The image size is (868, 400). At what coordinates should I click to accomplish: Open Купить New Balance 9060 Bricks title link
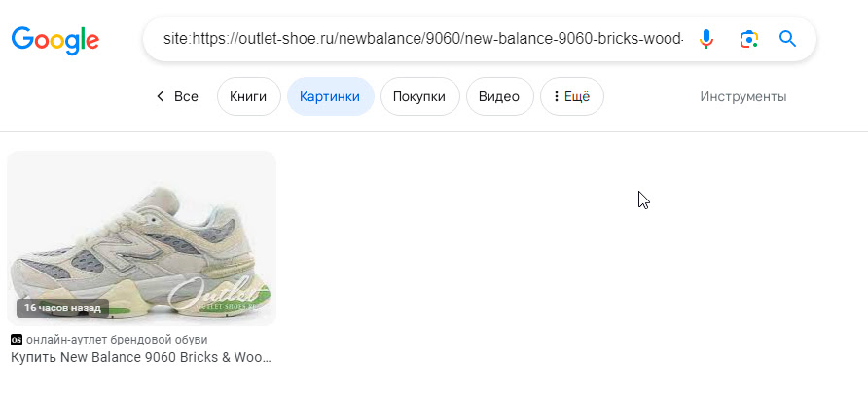coord(141,357)
